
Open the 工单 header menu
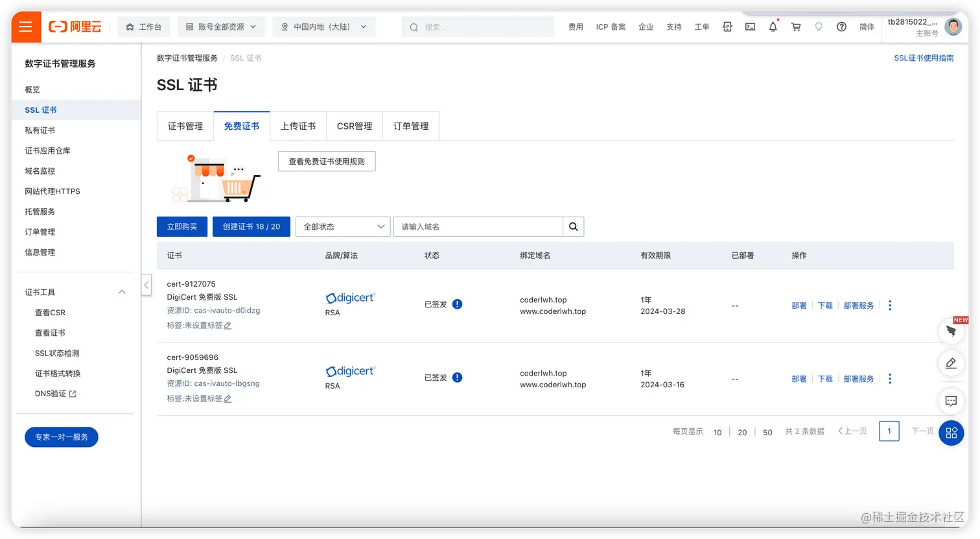pyautogui.click(x=702, y=27)
